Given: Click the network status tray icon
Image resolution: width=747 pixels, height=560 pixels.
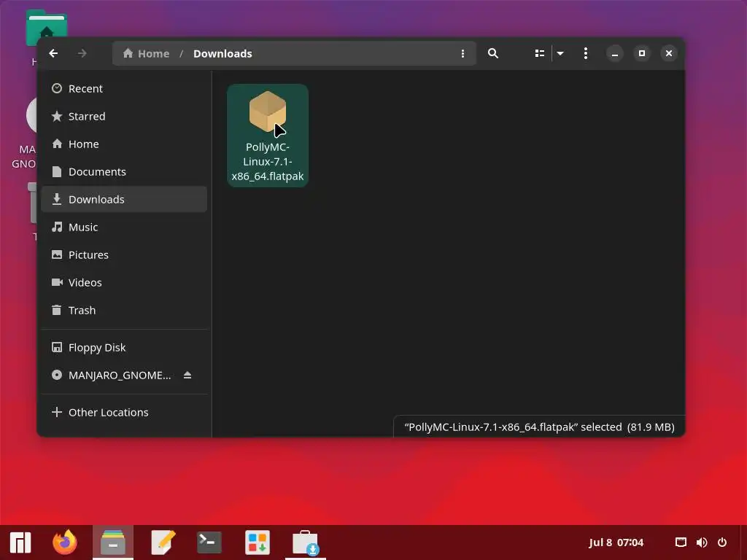Looking at the screenshot, I should [x=681, y=542].
